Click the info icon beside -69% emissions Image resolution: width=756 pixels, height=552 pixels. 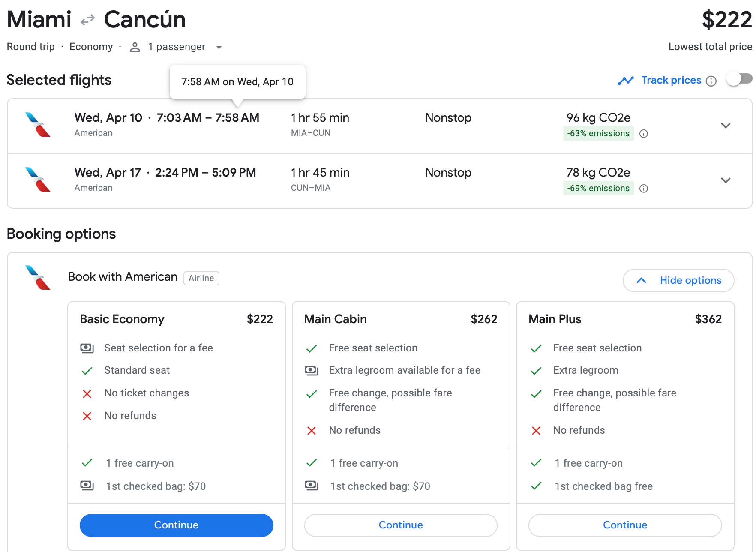tap(643, 189)
